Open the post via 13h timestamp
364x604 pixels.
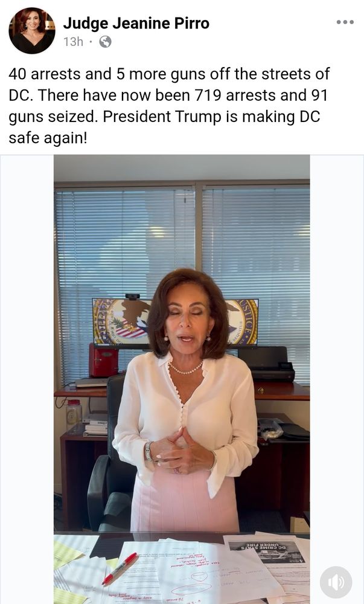point(73,42)
